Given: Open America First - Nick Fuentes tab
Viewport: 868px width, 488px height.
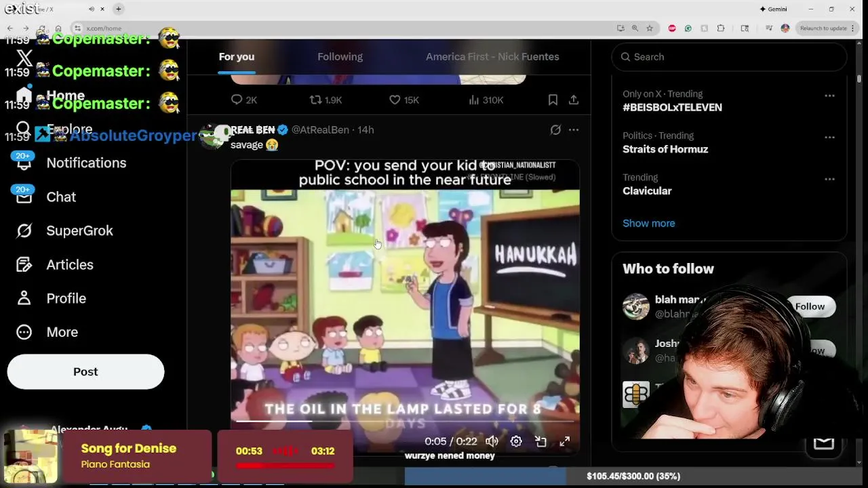Looking at the screenshot, I should (x=492, y=57).
